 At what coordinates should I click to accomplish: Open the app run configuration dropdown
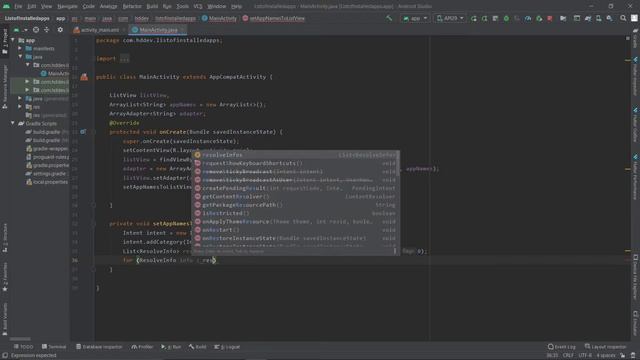(415, 18)
